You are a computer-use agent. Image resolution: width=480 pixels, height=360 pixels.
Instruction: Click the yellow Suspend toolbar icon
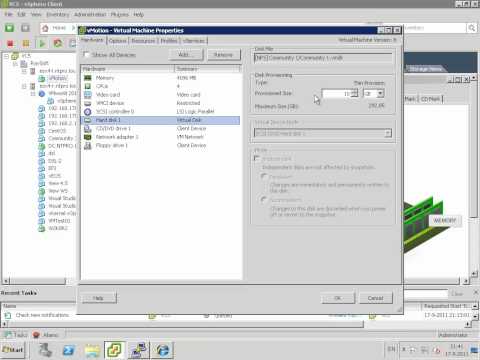[26, 43]
